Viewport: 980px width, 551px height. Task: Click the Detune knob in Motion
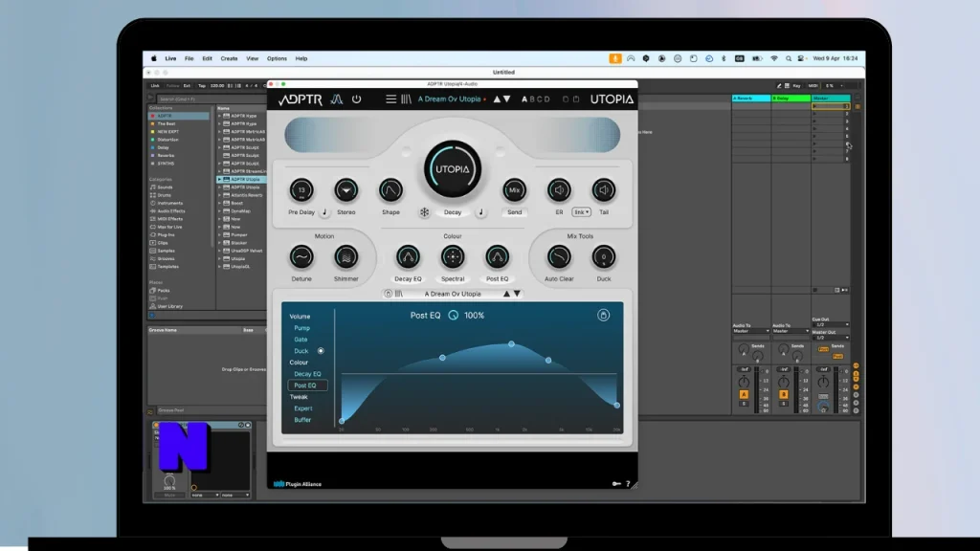pos(301,256)
